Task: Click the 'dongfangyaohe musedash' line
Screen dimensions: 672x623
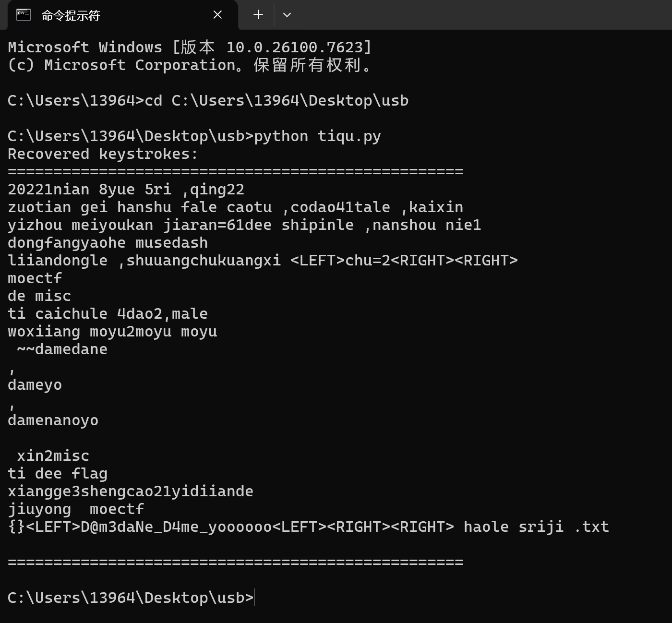Action: pos(108,243)
